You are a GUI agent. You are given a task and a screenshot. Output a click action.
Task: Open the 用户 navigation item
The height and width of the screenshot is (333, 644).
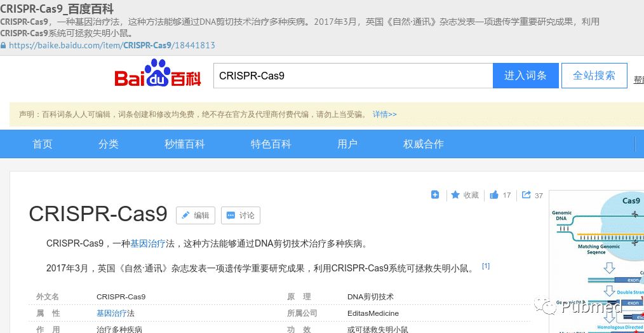[347, 144]
